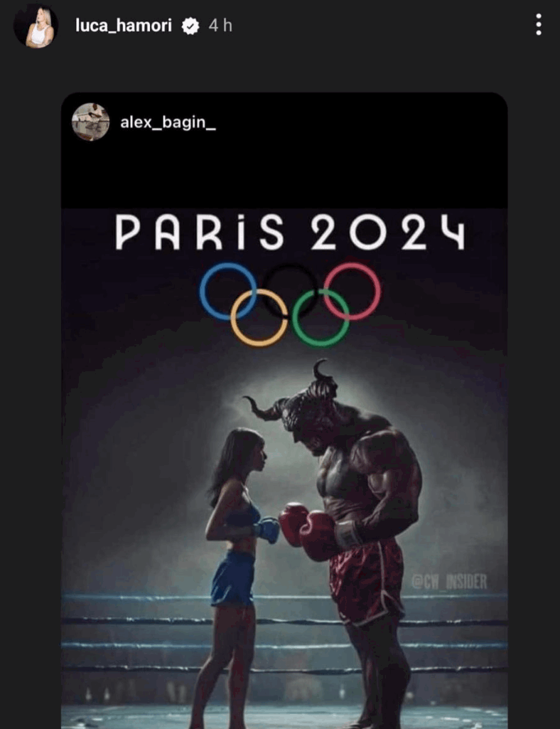Click the black Olympic ring

pyautogui.click(x=290, y=291)
